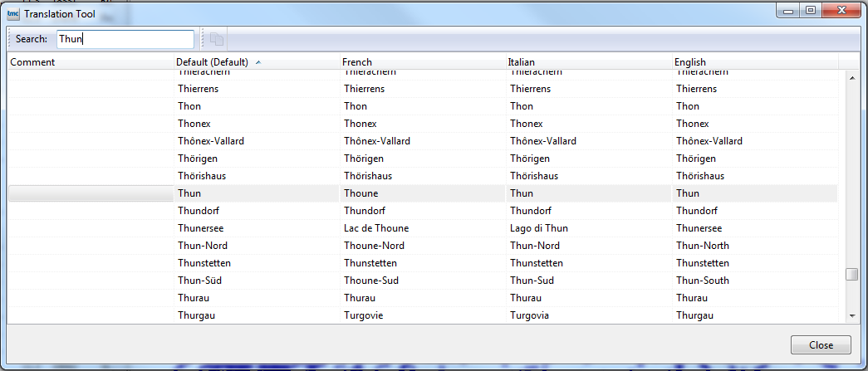Select the Italian cell 'Turgovia'

[x=529, y=315]
